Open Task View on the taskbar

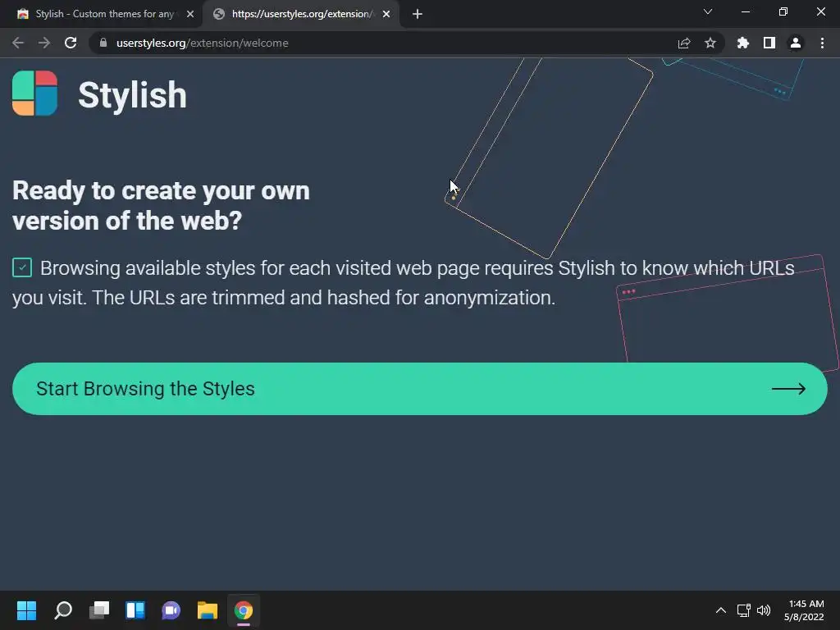(x=99, y=610)
